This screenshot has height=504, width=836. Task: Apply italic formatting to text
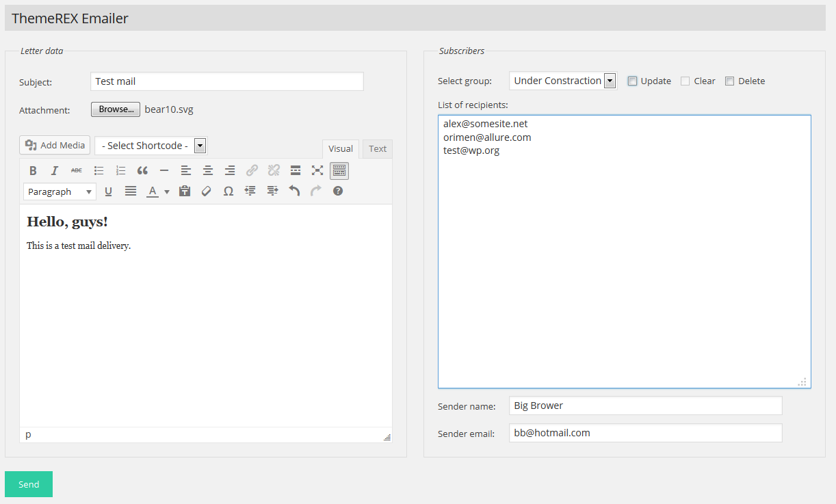(55, 171)
